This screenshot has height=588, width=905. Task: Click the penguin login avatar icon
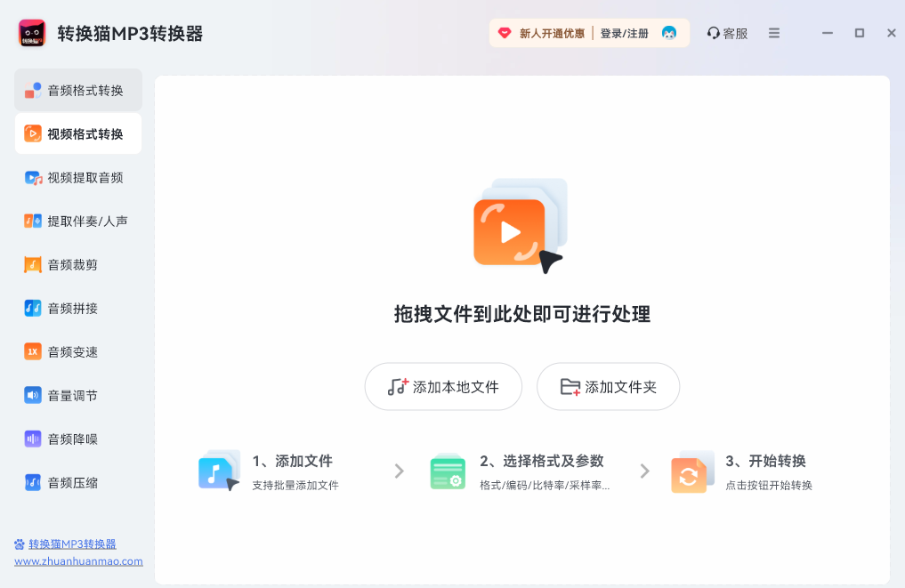[x=668, y=32]
